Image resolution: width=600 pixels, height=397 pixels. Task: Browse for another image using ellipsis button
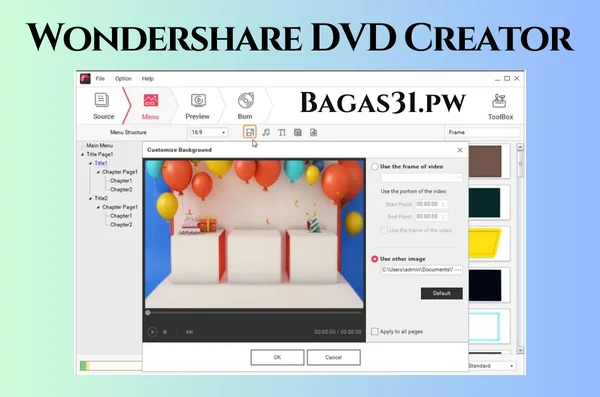(458, 270)
